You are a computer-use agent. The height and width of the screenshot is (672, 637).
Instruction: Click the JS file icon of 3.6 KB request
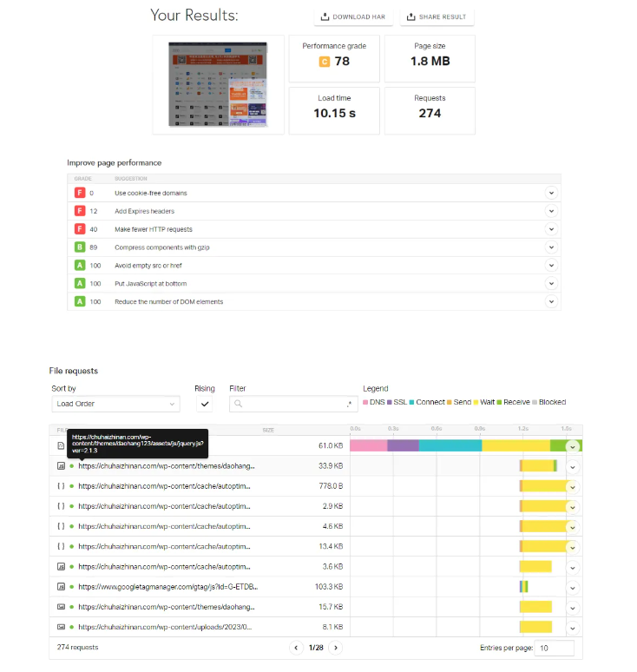[x=61, y=567]
